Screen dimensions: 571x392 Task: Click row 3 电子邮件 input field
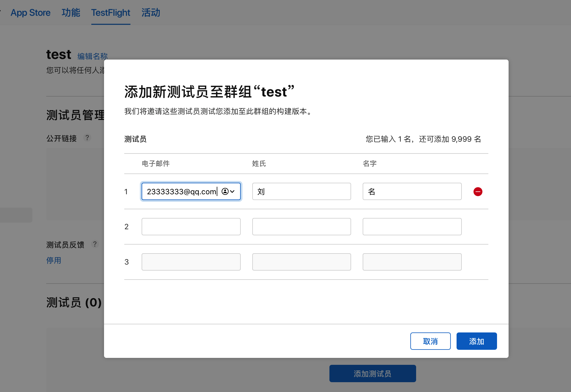tap(191, 262)
